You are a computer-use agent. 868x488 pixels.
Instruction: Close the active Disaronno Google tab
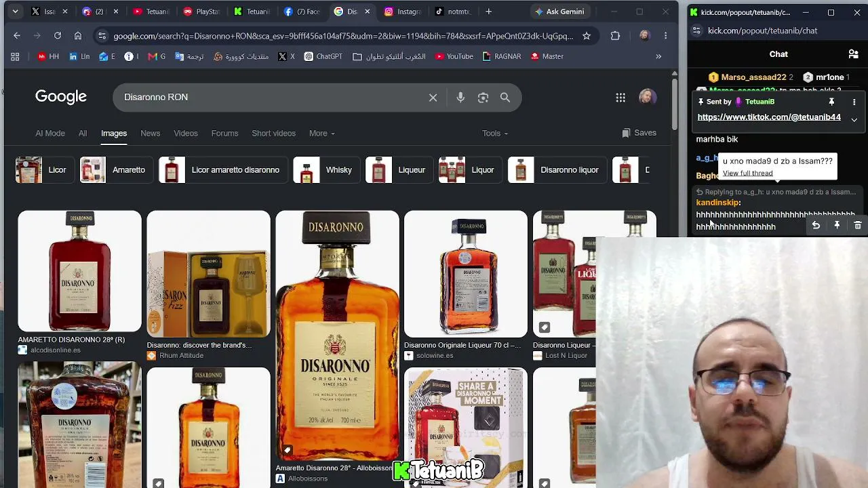pos(368,12)
